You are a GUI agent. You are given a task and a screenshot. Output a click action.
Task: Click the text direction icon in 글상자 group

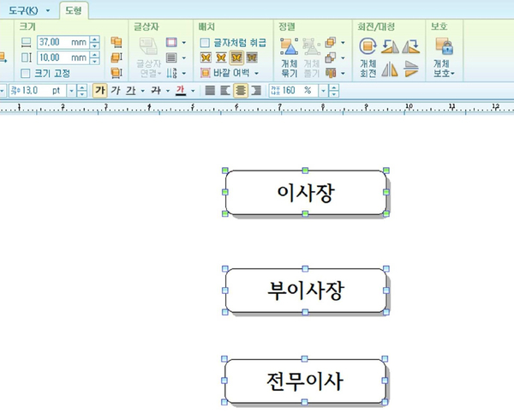click(171, 73)
